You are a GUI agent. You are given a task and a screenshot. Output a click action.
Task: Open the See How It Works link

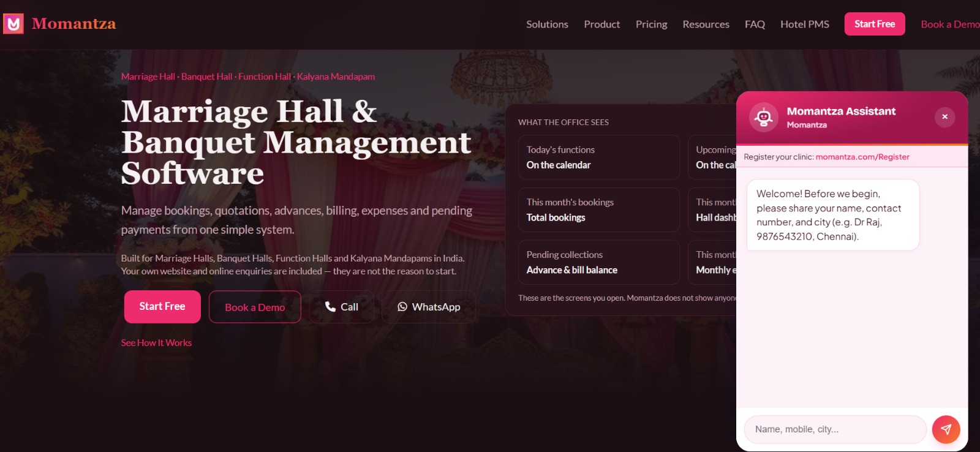156,343
